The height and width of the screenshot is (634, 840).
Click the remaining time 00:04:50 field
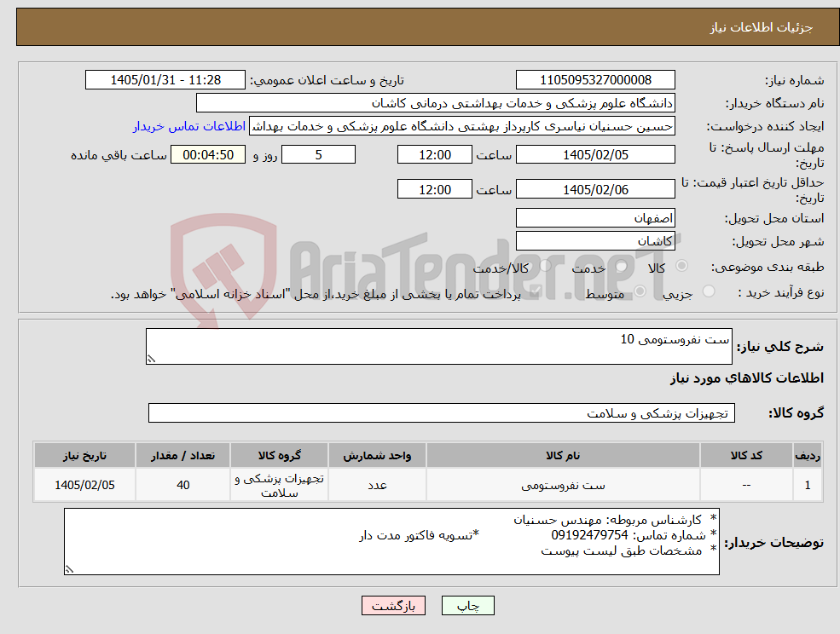point(208,155)
